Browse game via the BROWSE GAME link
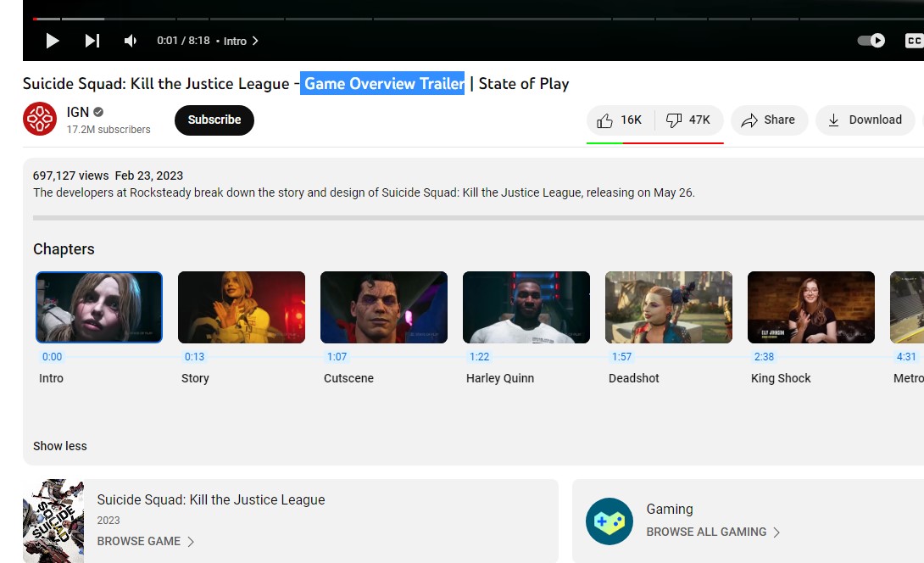The height and width of the screenshot is (563, 924). (x=146, y=541)
